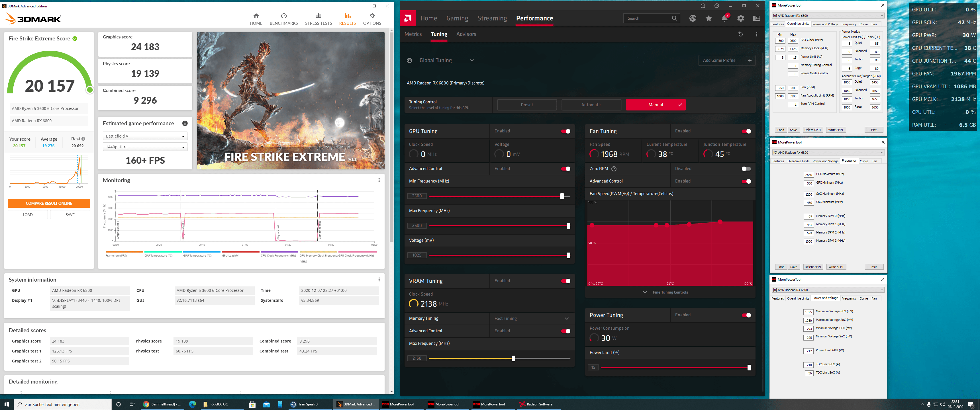
Task: Open Features tab in middle MorePowerTool window
Action: click(778, 161)
